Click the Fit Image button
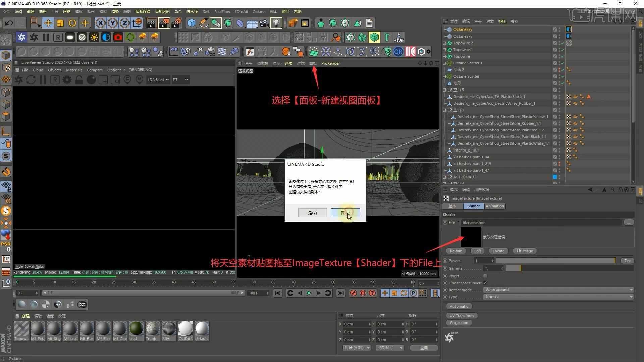This screenshot has width=644, height=362. [x=525, y=251]
